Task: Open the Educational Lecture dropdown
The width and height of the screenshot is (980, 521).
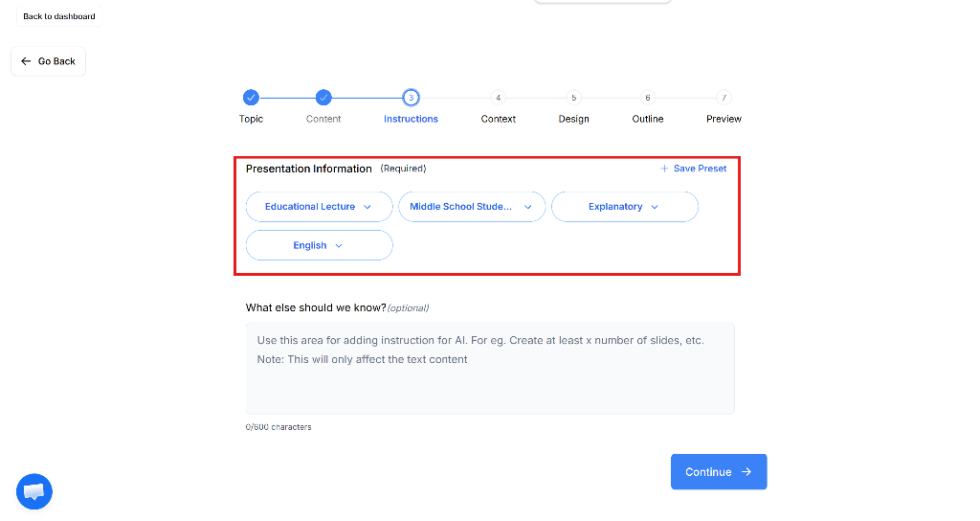Action: click(x=320, y=207)
